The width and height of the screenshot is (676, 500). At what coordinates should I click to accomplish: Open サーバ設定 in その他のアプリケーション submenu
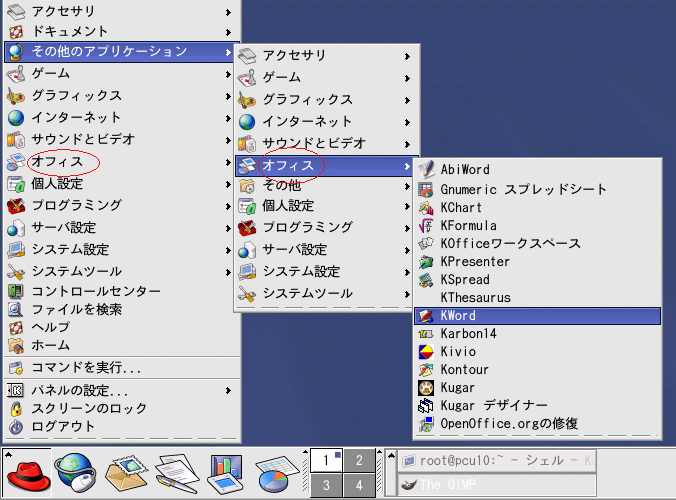click(x=326, y=250)
